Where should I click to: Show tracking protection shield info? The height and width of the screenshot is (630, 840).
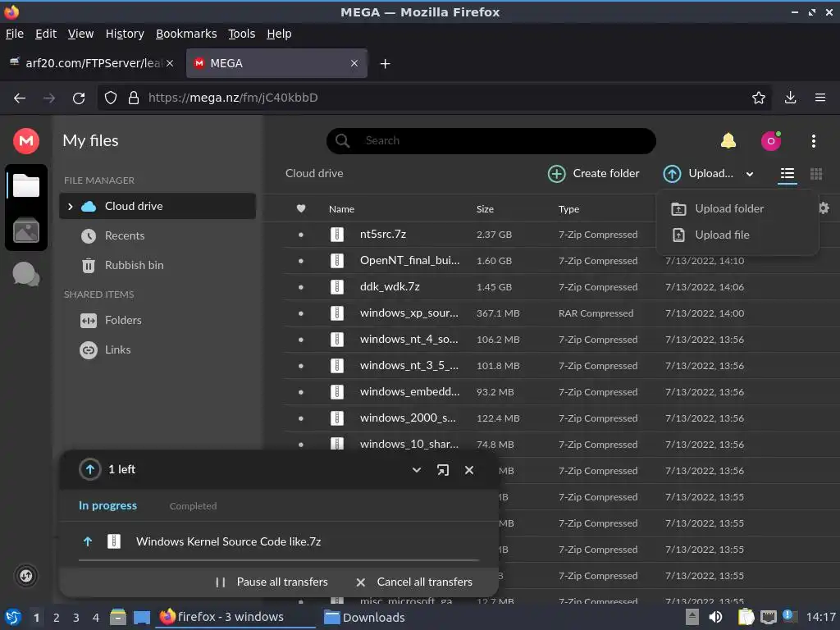[111, 98]
